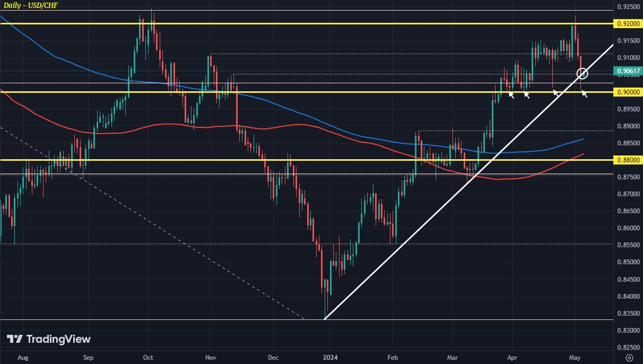Click the 0.89500 price axis label

[x=628, y=109]
